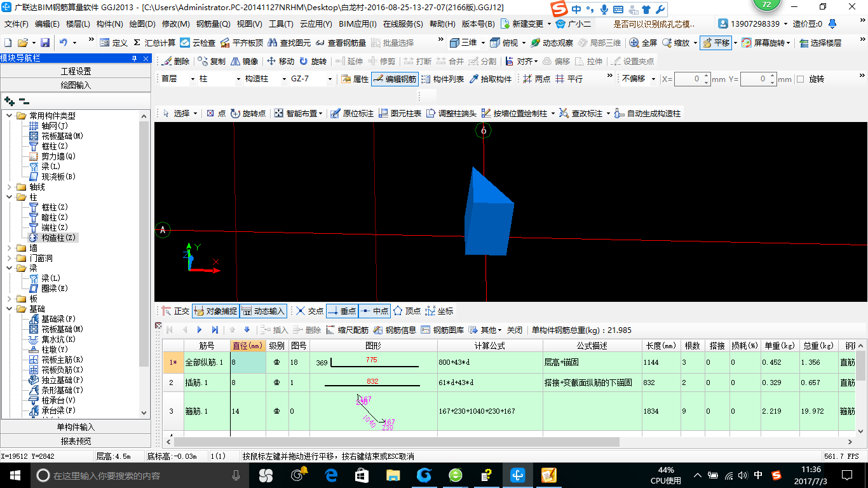868x488 pixels.
Task: Switch to 三维 3D view
Action: click(x=463, y=43)
